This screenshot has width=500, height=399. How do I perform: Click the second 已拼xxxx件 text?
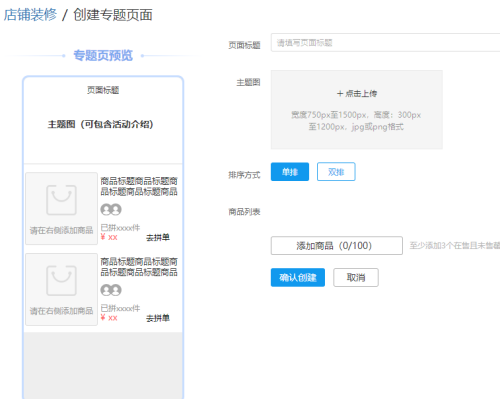click(120, 308)
